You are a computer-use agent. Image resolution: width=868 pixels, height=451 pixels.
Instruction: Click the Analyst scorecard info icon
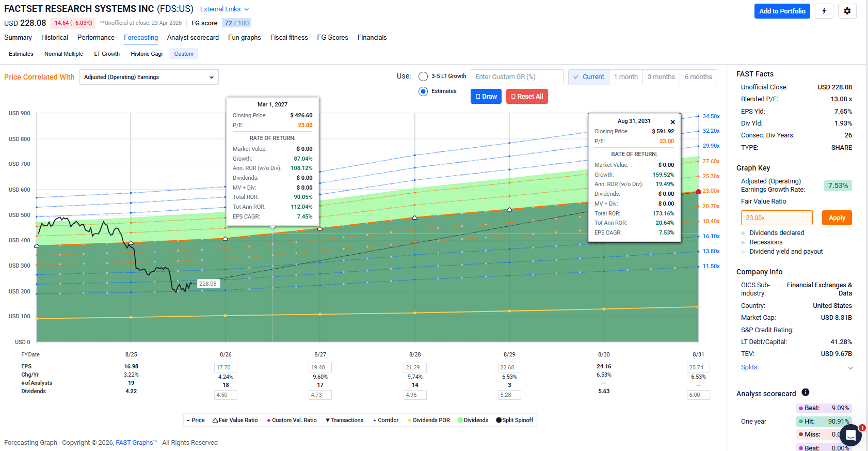pos(806,392)
